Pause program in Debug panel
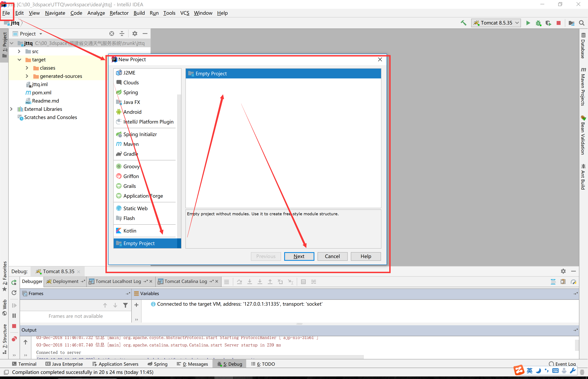 tap(14, 315)
